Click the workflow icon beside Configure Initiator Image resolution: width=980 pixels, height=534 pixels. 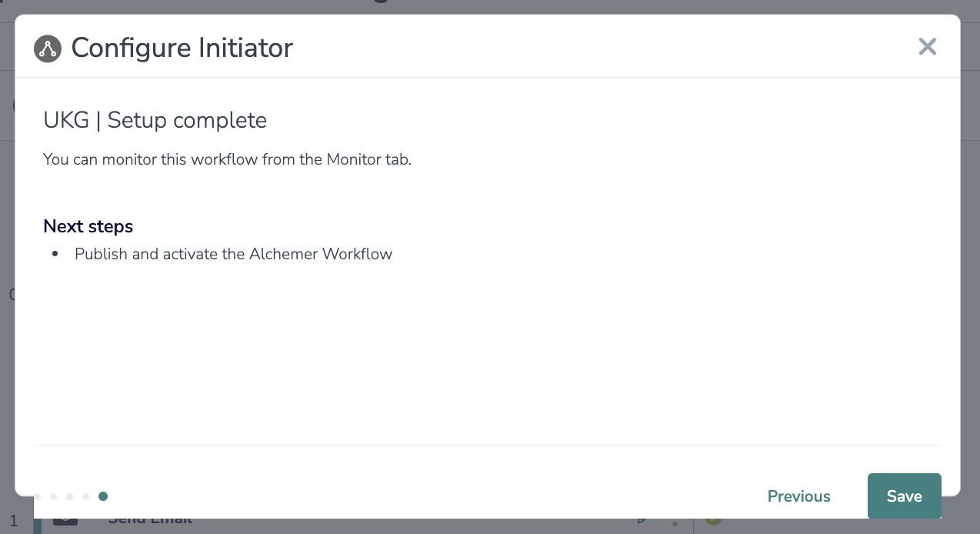coord(48,48)
